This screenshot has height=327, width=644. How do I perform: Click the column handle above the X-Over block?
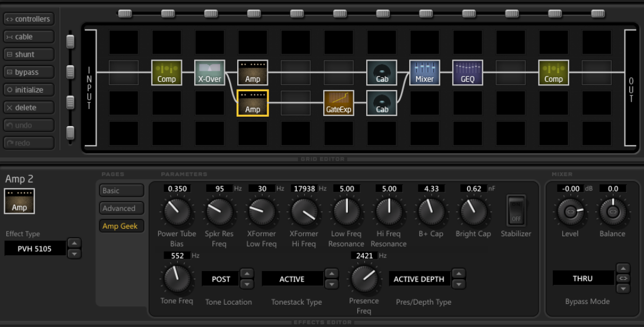[x=211, y=14]
